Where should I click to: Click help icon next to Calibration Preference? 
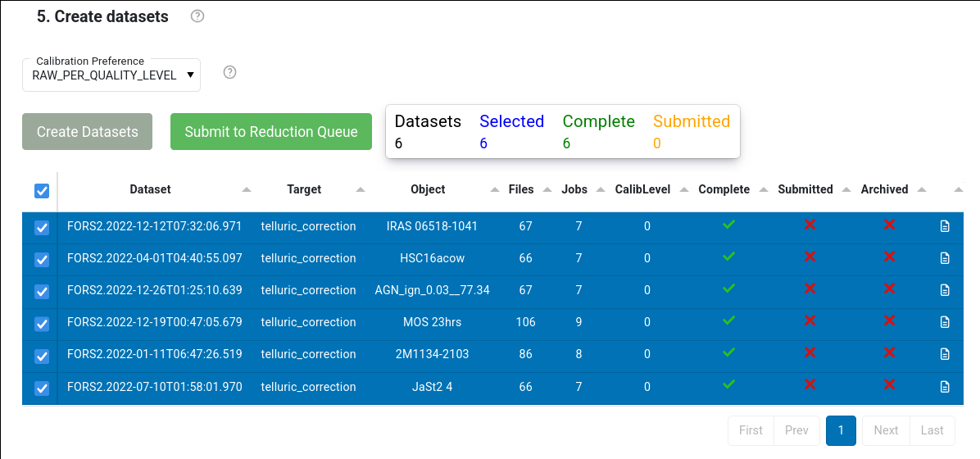pos(230,73)
